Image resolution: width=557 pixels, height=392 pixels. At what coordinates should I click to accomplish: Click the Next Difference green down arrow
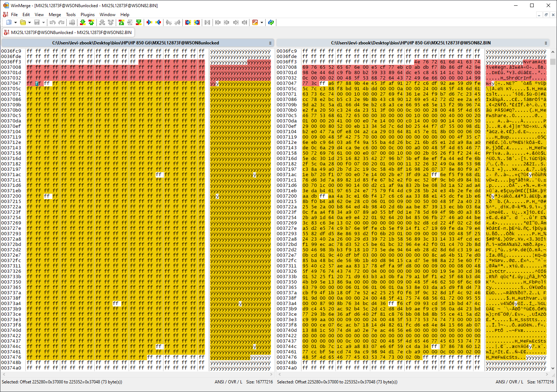82,23
